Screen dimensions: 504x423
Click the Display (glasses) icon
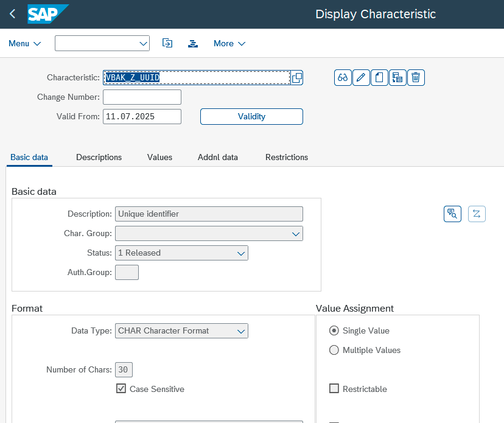click(343, 78)
